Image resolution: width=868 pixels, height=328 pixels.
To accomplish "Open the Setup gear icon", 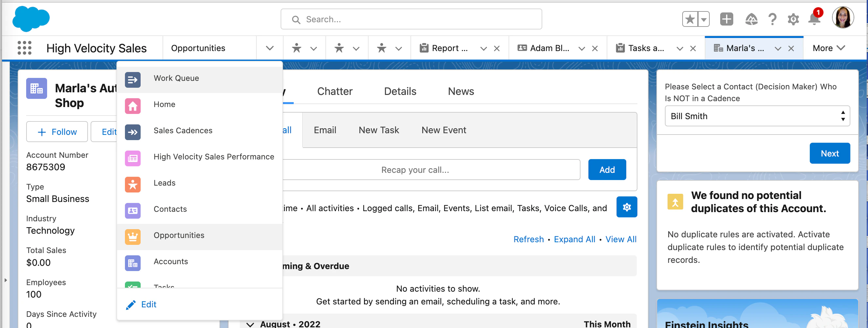I will (x=793, y=19).
